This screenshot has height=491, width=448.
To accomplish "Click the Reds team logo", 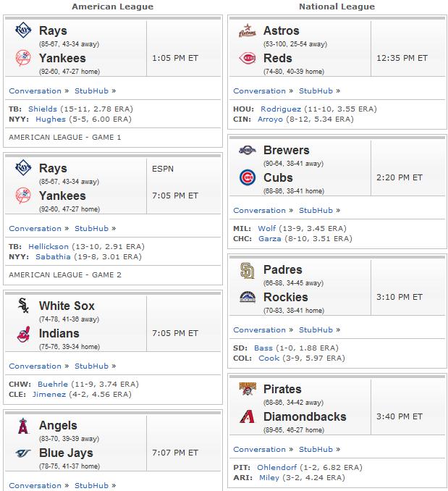I will tap(247, 58).
